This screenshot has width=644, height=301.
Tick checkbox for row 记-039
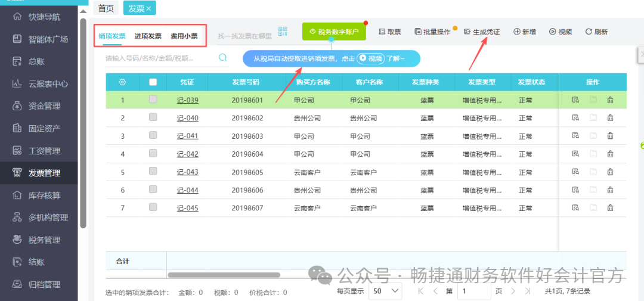(153, 99)
